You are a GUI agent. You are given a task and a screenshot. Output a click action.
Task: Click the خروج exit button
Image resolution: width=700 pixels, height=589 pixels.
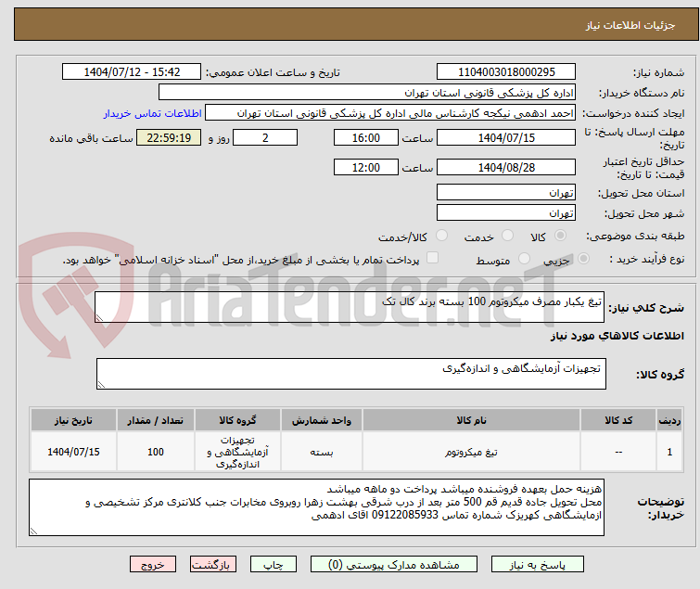[153, 565]
